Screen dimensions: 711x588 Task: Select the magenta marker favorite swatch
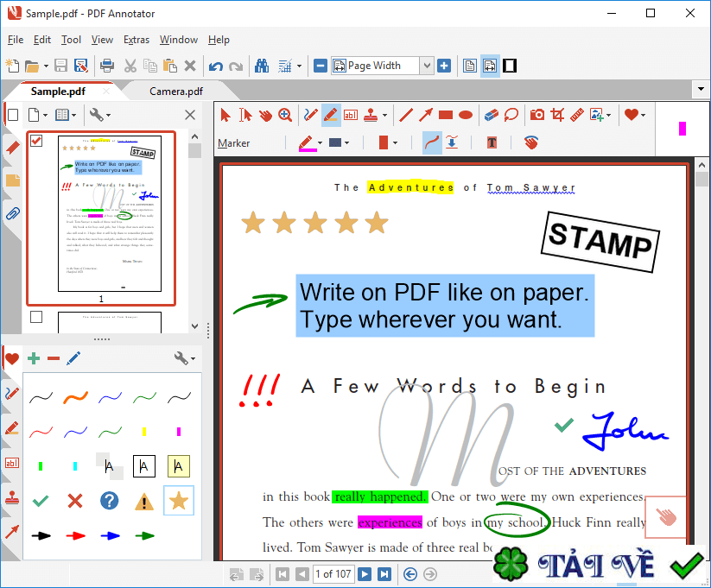click(x=179, y=432)
